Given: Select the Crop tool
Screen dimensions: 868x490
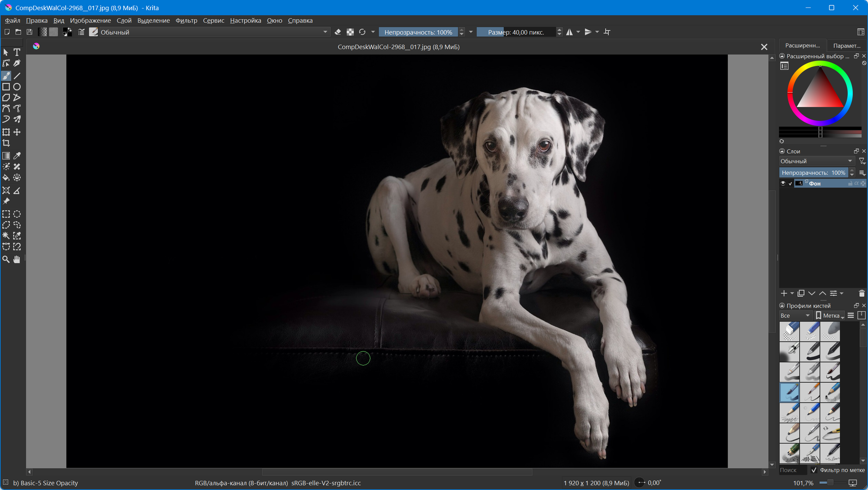Looking at the screenshot, I should tap(6, 143).
